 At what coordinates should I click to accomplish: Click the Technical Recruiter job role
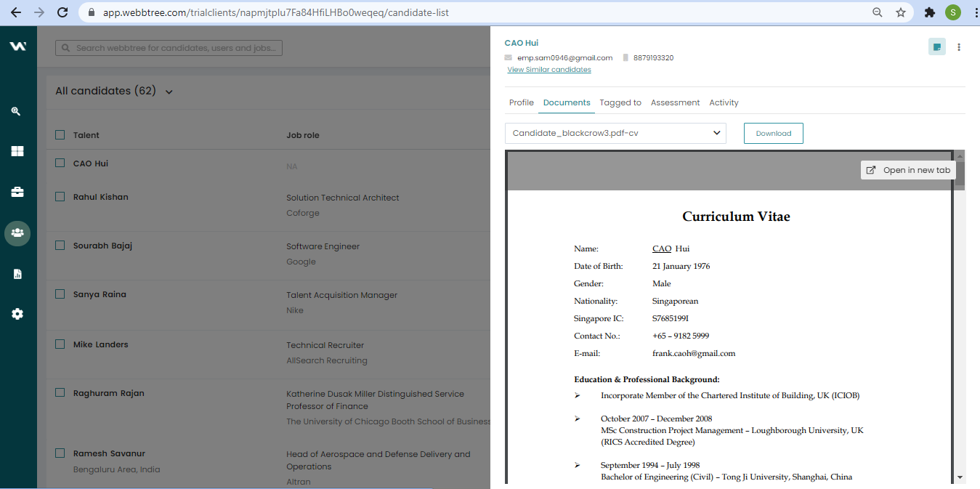coord(325,345)
